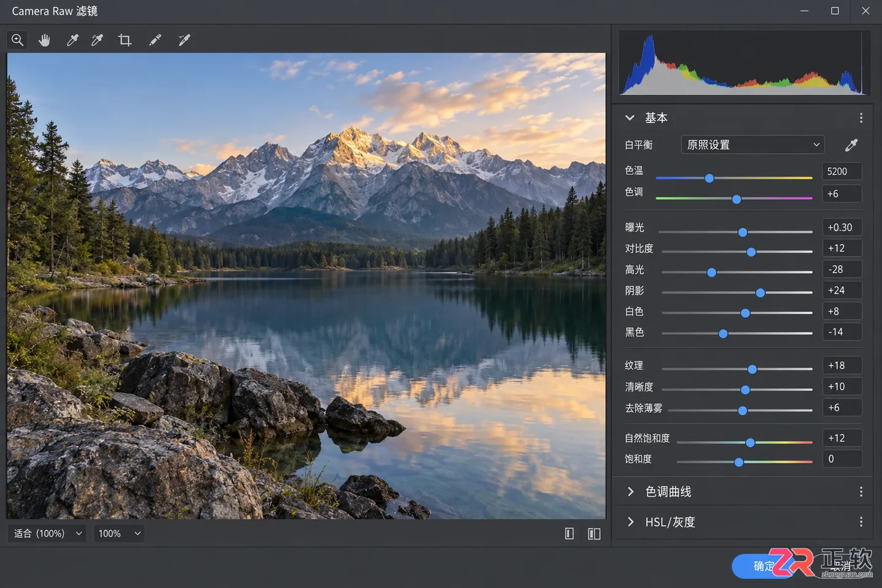Pick the first eyedropper tool beside the Hand tool

tap(72, 40)
